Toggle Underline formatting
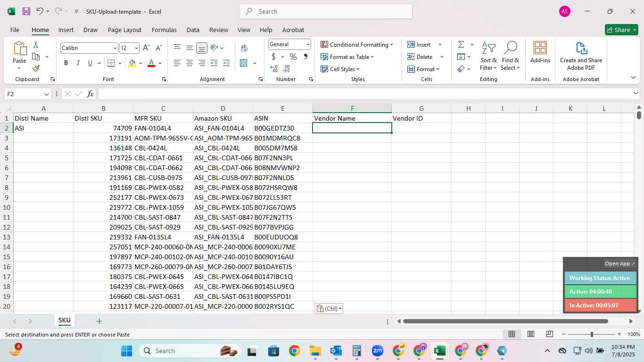 tap(91, 63)
